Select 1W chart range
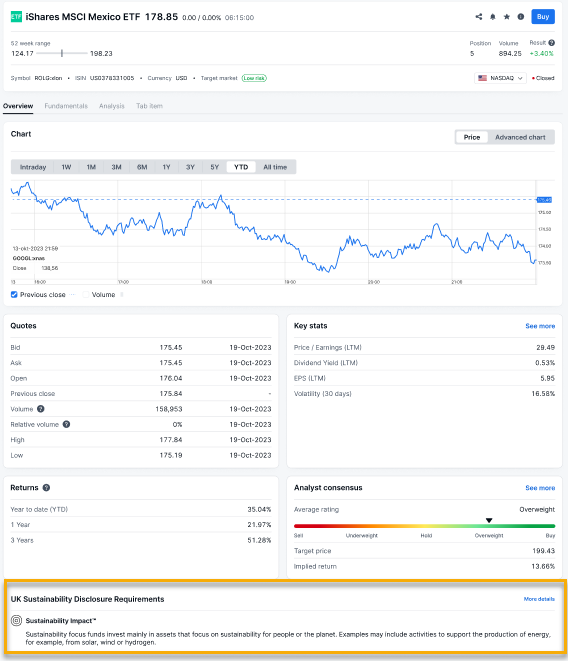 click(x=66, y=167)
